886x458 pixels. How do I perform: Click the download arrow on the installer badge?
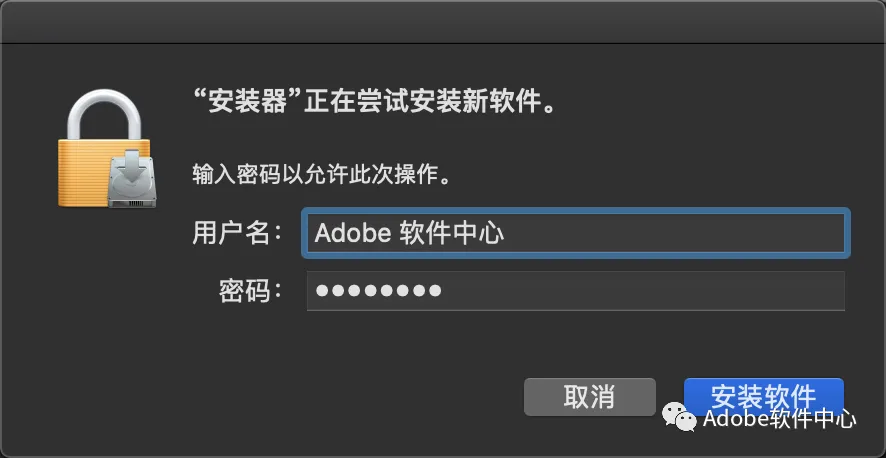click(132, 170)
